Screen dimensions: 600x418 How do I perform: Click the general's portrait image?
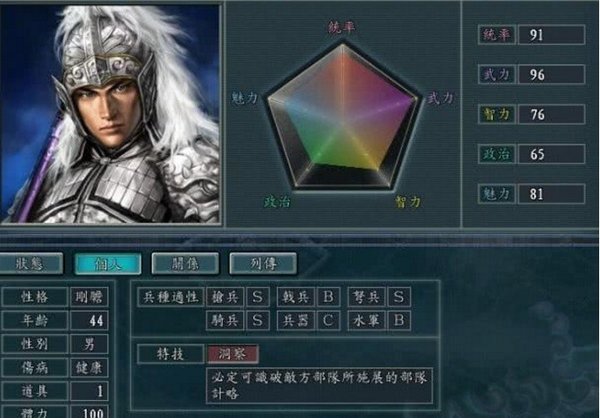tap(110, 113)
